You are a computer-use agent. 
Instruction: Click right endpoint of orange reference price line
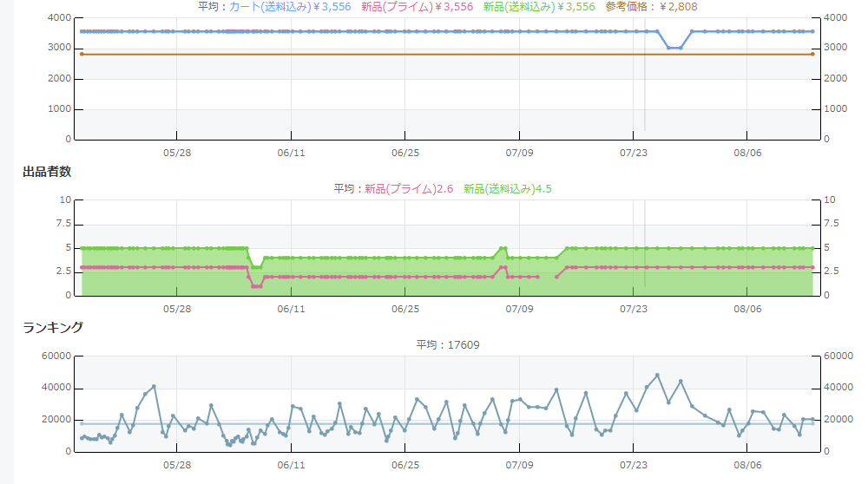[812, 54]
